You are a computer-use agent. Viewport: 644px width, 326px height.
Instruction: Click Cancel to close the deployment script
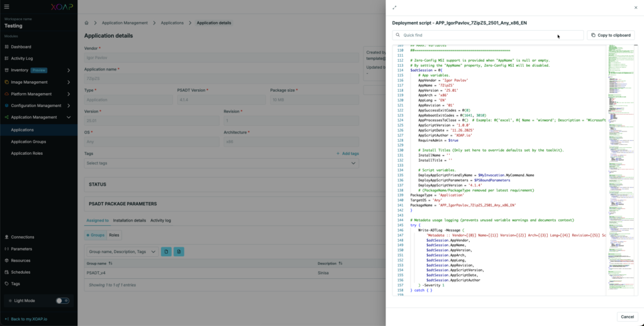pyautogui.click(x=626, y=317)
